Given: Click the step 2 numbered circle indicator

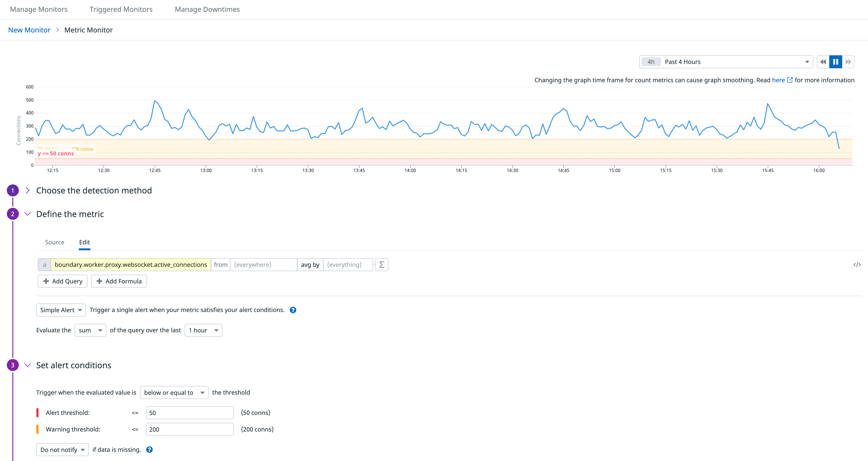Looking at the screenshot, I should coord(13,214).
